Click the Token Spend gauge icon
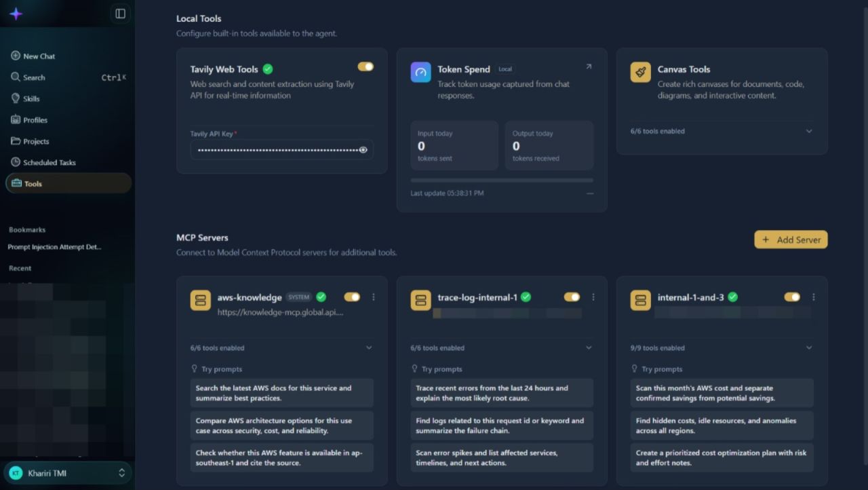The width and height of the screenshot is (868, 490). 420,73
